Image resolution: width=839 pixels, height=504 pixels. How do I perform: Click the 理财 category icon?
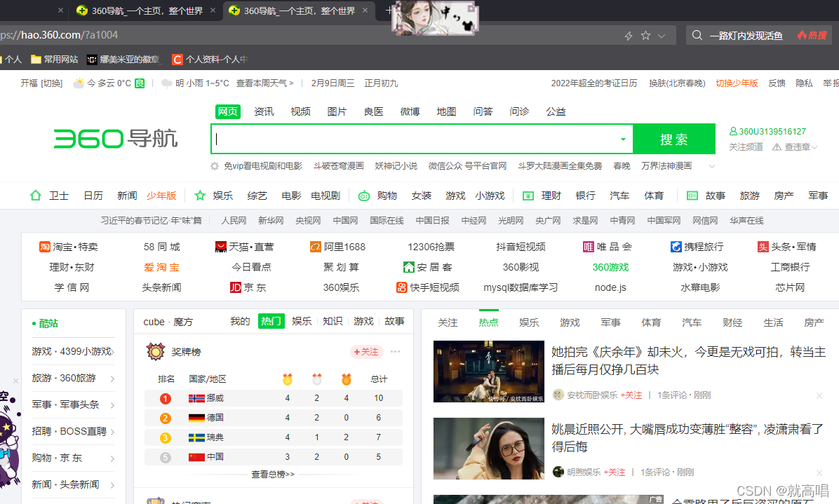tap(528, 196)
